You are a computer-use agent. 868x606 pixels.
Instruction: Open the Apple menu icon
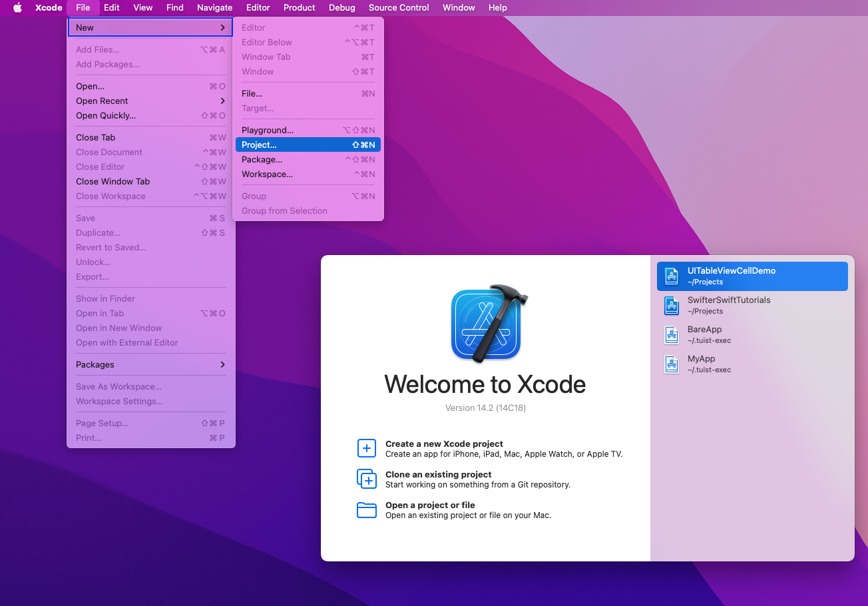[18, 8]
